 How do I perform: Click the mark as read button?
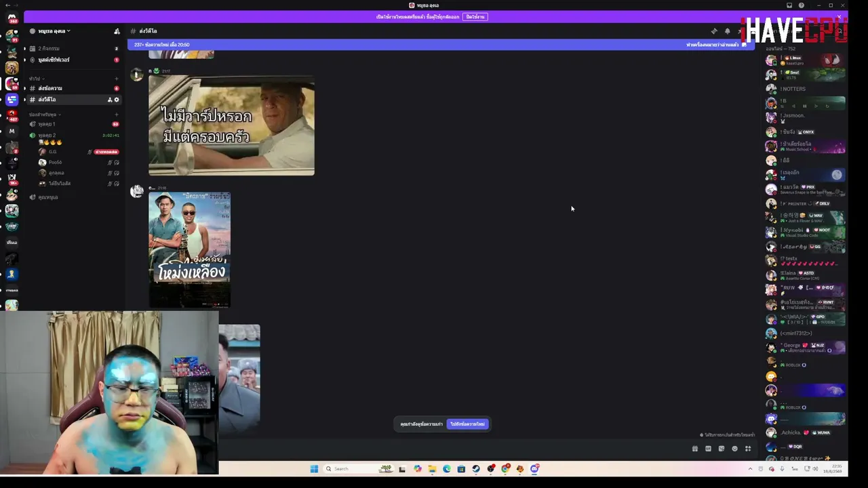click(x=715, y=45)
